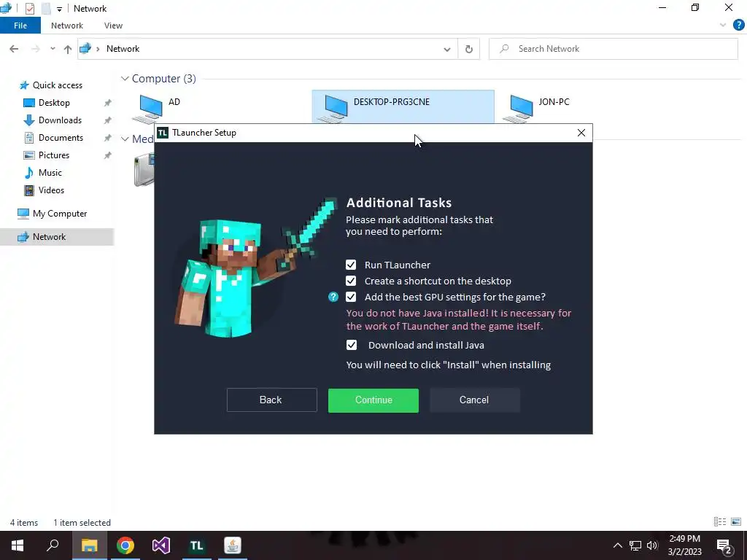Select Network in navigation pane

coord(49,237)
